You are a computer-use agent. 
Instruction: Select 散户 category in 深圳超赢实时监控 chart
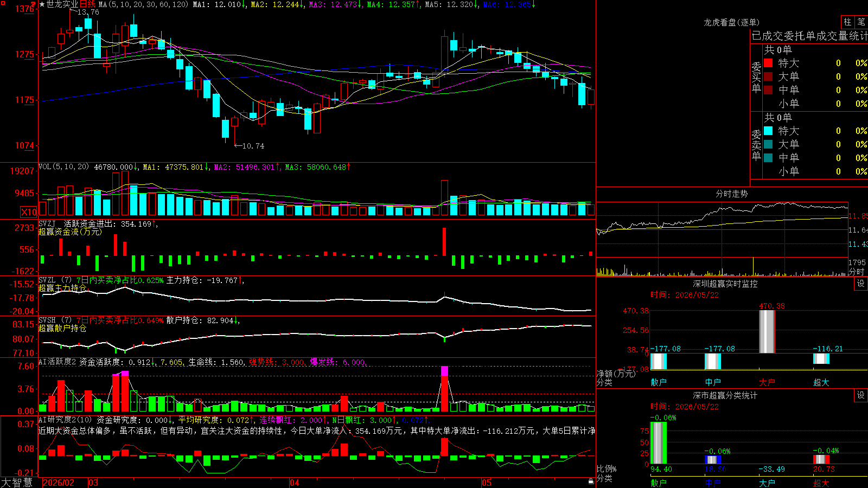click(659, 382)
